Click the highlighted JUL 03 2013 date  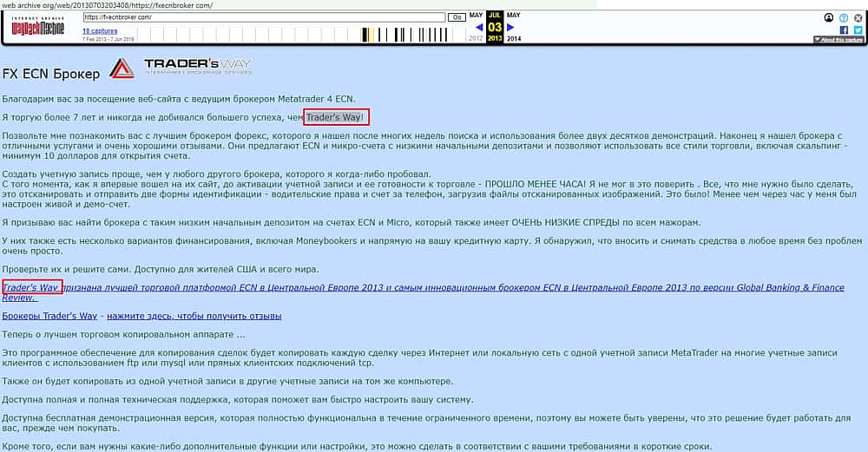pos(495,27)
